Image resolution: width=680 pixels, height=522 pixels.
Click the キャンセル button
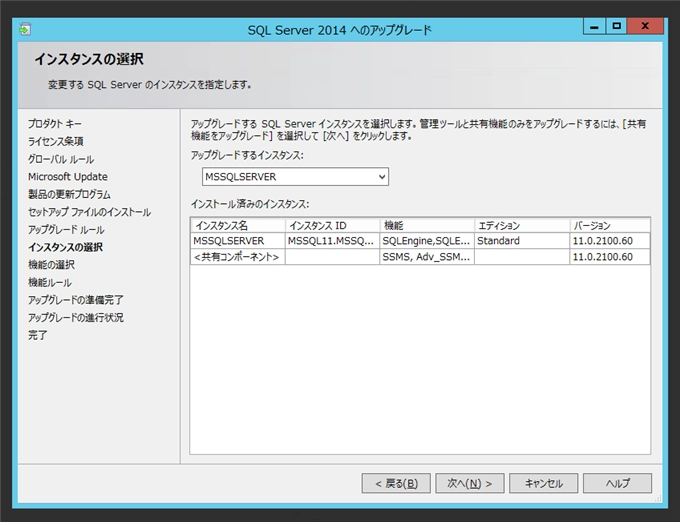coord(543,483)
